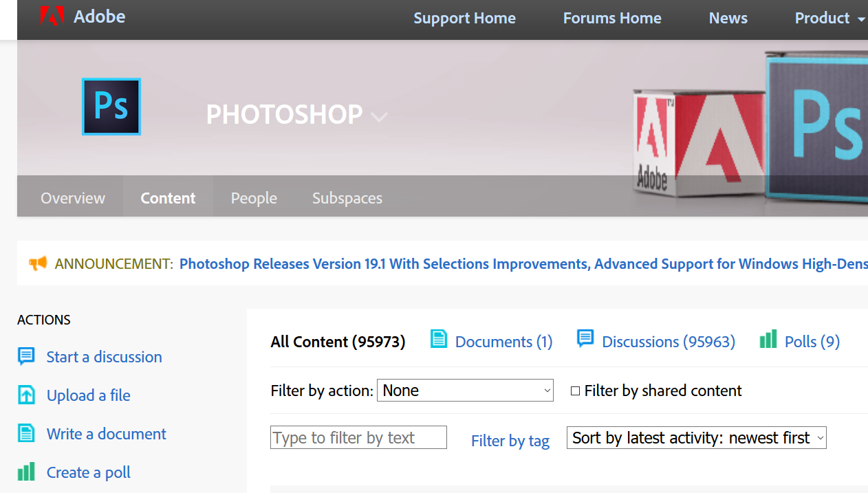
Task: Click the Adobe logo icon
Action: click(x=52, y=17)
